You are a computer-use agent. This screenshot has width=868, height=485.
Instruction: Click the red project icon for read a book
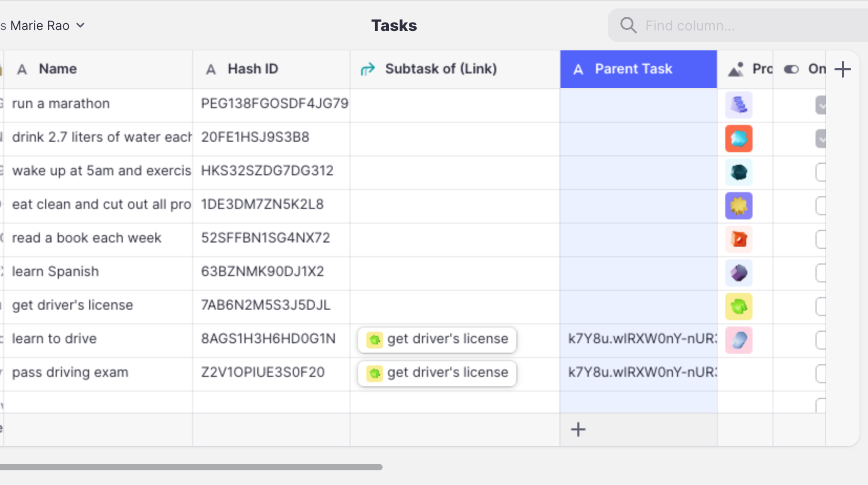tap(738, 239)
